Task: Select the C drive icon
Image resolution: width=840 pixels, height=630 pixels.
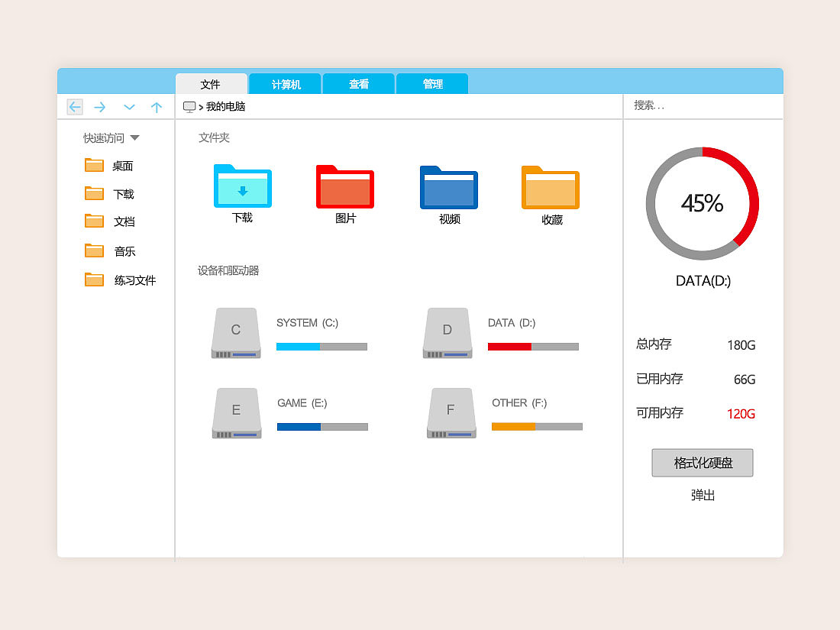Action: pos(236,333)
